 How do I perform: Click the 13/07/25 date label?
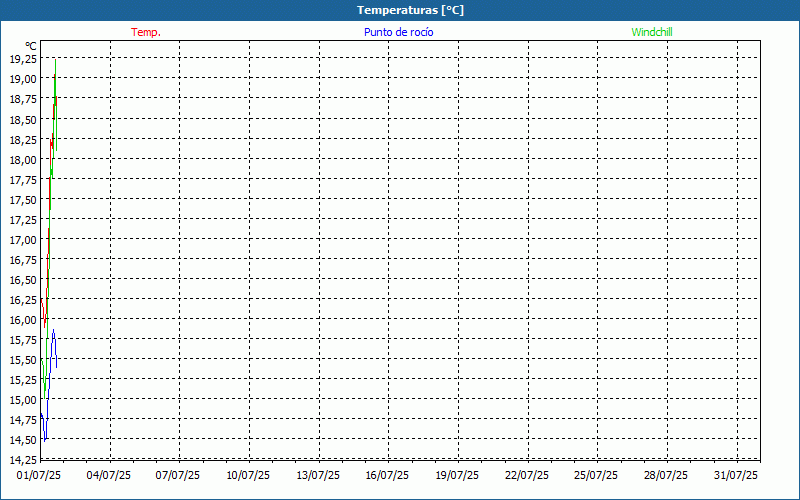click(x=318, y=476)
